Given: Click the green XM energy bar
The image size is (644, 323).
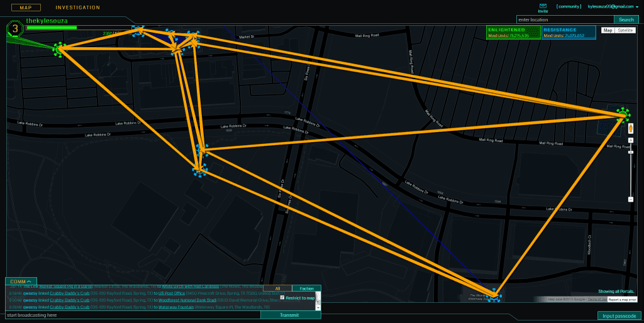Looking at the screenshot, I should tap(52, 28).
